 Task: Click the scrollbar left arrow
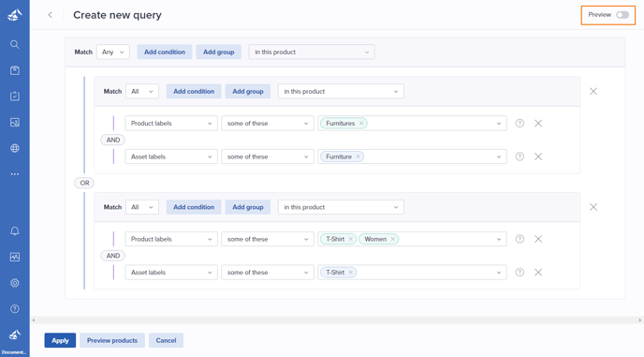coord(34,320)
